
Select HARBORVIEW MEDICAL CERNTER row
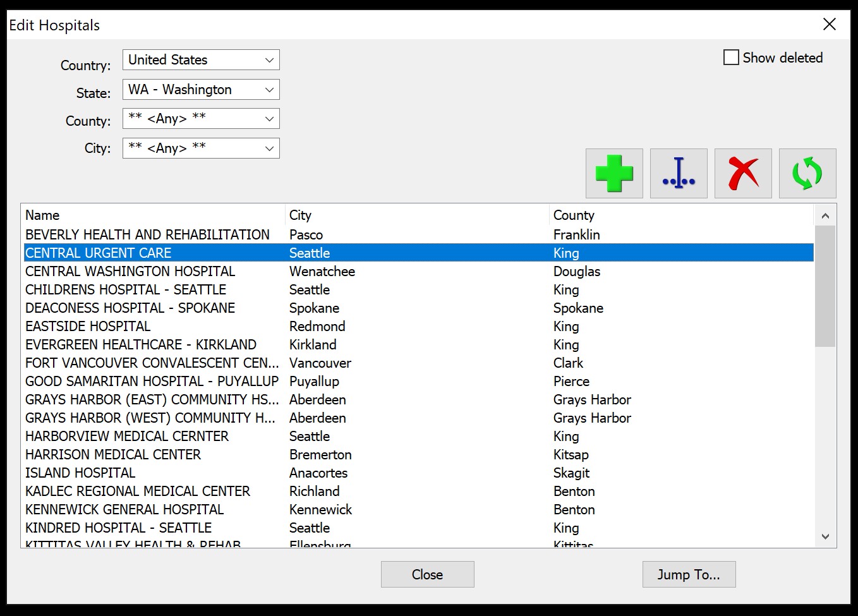(418, 436)
